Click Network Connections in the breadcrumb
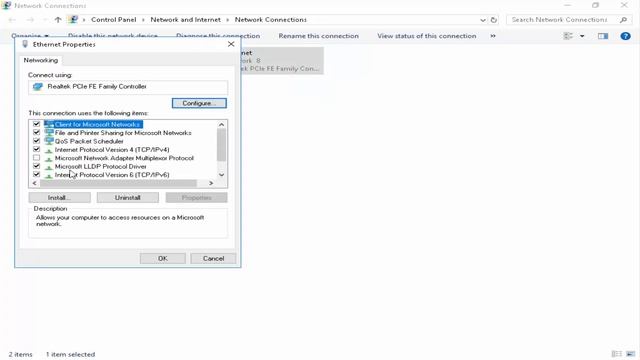Screen dimensions: 640x360 271,20
